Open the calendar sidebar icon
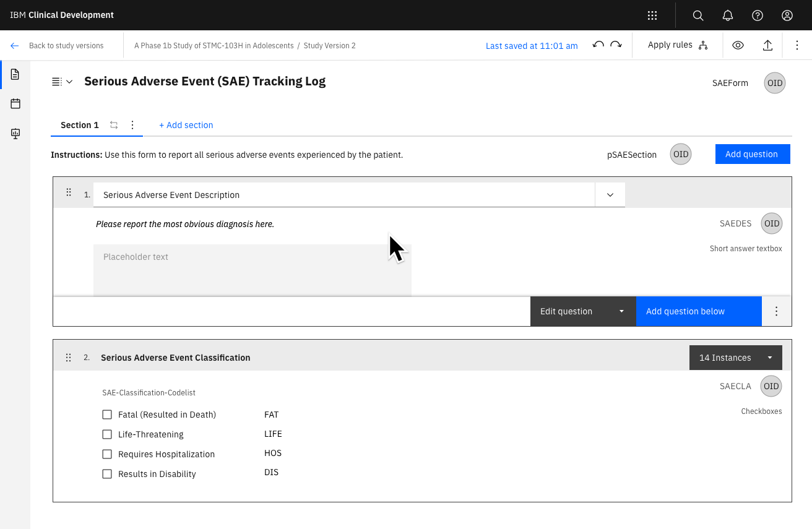The height and width of the screenshot is (529, 812). 15,104
